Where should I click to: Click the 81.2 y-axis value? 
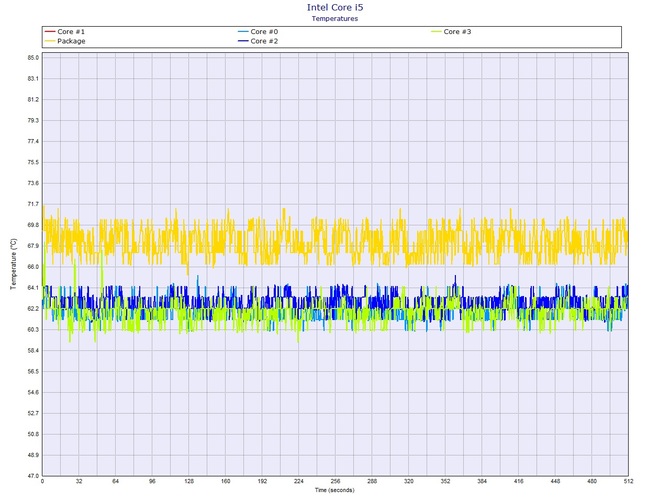33,100
